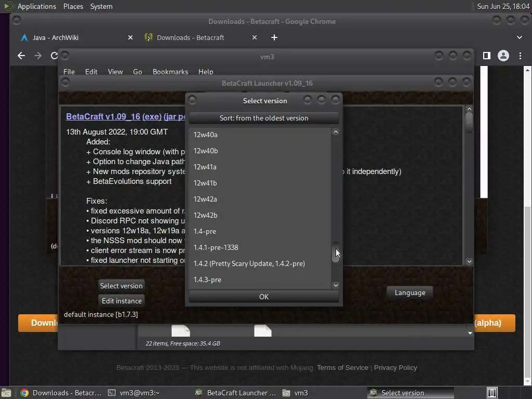Screen dimensions: 532x399
Task: Select version 12w40b in the list
Action: (260, 151)
